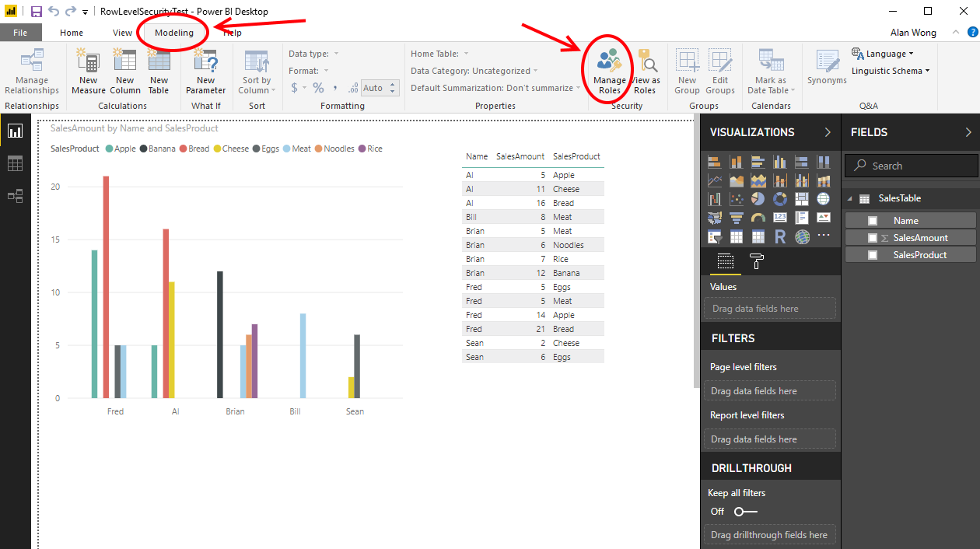Select the Funnel visualization
The width and height of the screenshot is (980, 549).
pyautogui.click(x=737, y=218)
